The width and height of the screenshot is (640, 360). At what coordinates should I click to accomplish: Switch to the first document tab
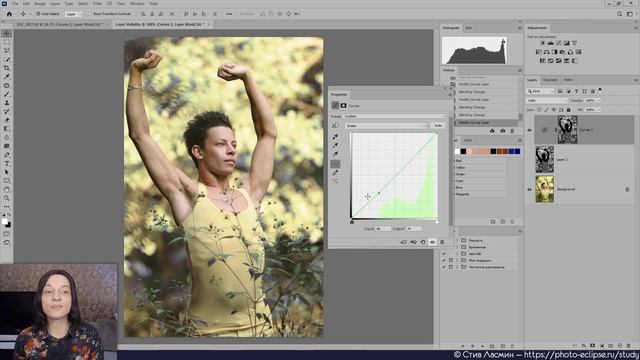(x=60, y=24)
